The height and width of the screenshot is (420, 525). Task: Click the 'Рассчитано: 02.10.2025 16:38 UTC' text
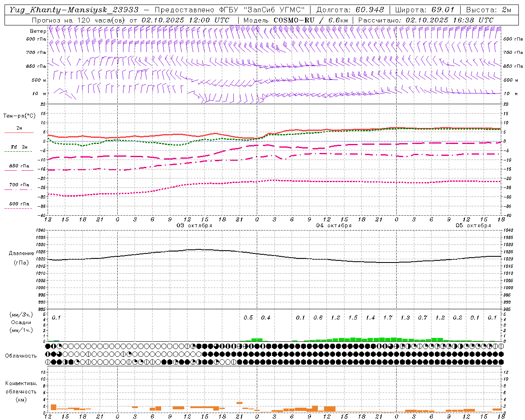click(426, 20)
